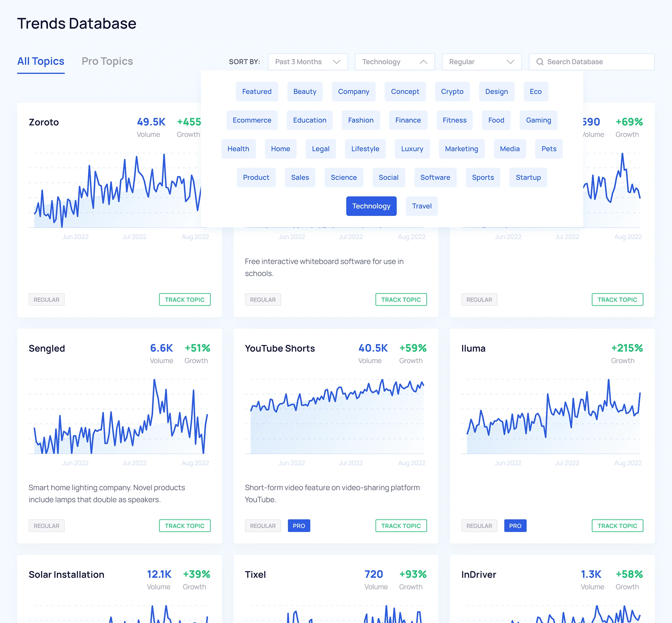Open the Zoroto topic title

point(44,122)
